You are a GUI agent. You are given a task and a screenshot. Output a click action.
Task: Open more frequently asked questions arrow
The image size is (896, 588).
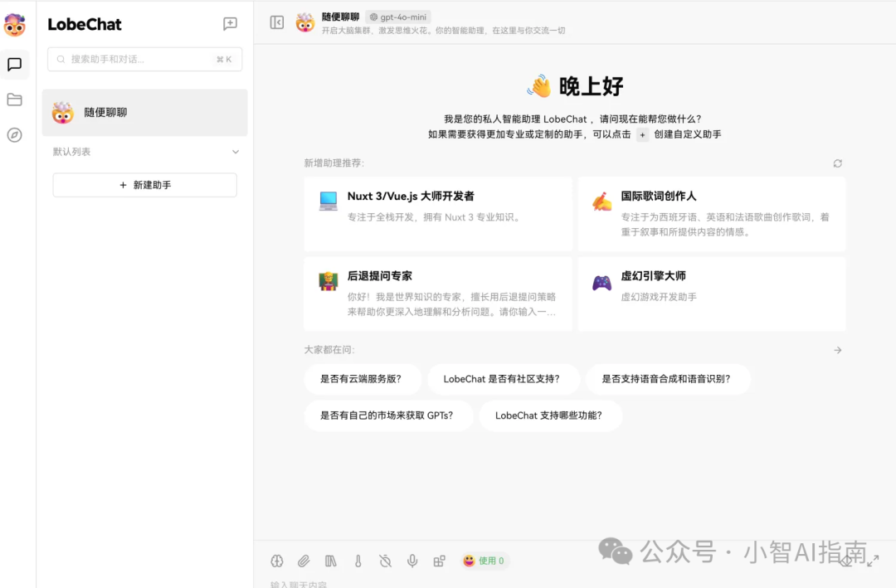[x=837, y=350]
